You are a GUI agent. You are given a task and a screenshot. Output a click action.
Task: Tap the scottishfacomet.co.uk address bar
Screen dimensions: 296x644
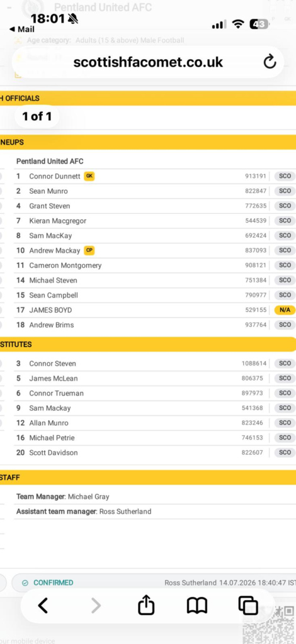tap(148, 62)
